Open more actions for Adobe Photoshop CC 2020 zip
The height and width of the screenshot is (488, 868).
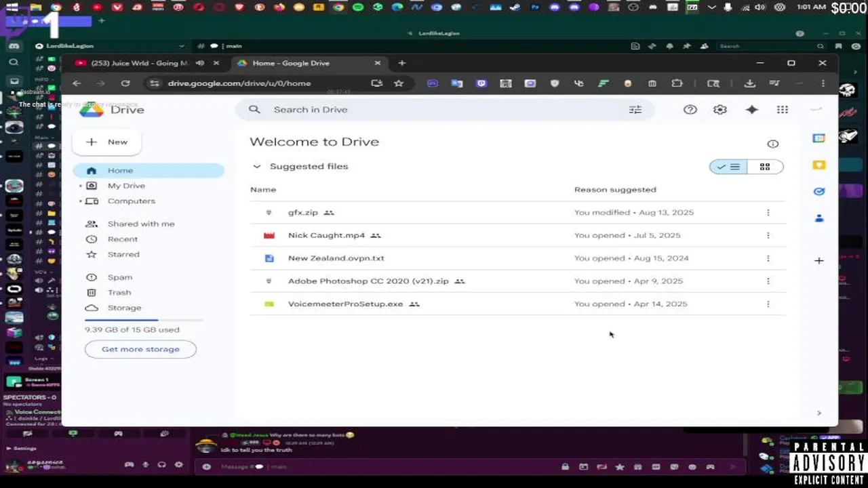pyautogui.click(x=768, y=281)
